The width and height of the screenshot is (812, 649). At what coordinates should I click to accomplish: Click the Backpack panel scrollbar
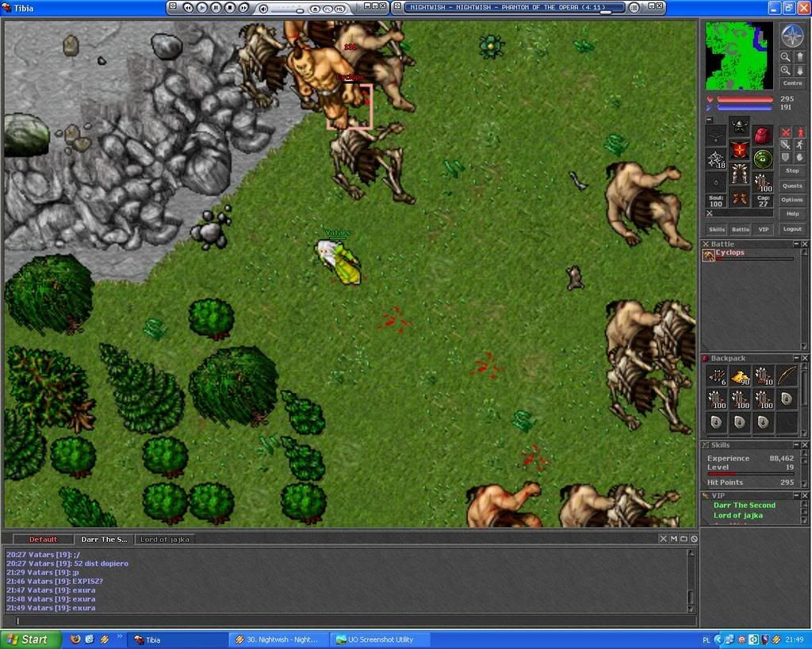click(804, 399)
